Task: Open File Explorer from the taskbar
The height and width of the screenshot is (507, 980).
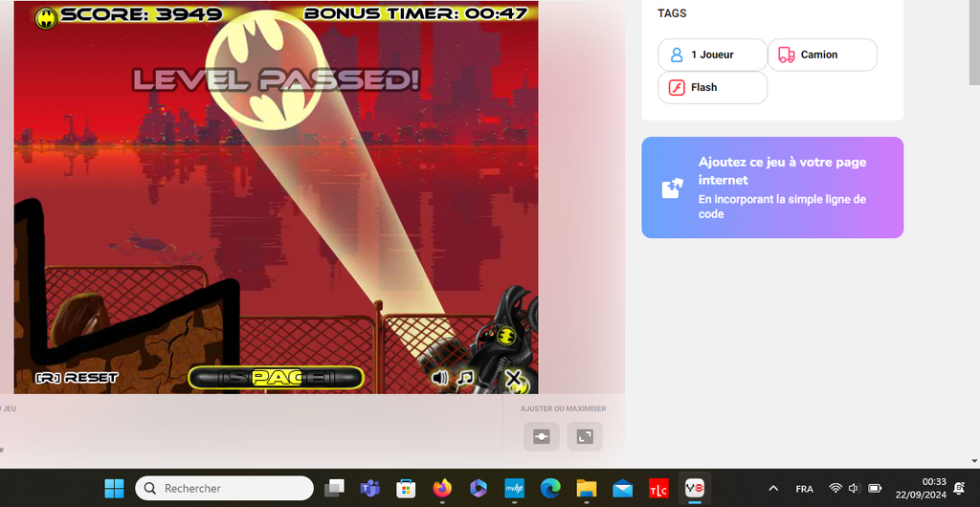Action: click(x=587, y=488)
